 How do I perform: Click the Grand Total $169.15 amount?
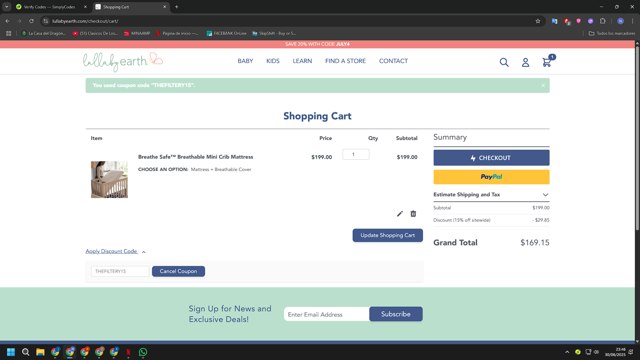535,242
